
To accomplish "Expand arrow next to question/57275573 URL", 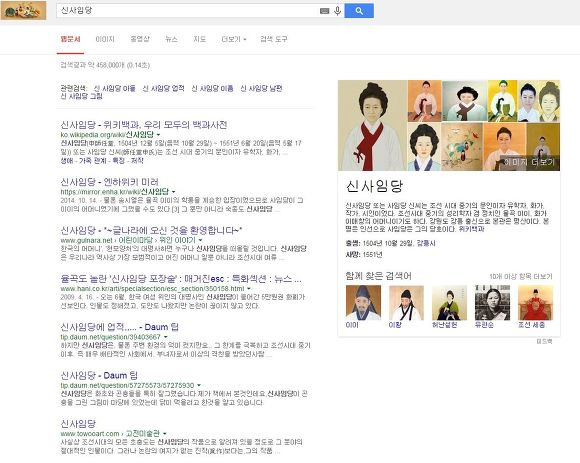I will [x=199, y=385].
